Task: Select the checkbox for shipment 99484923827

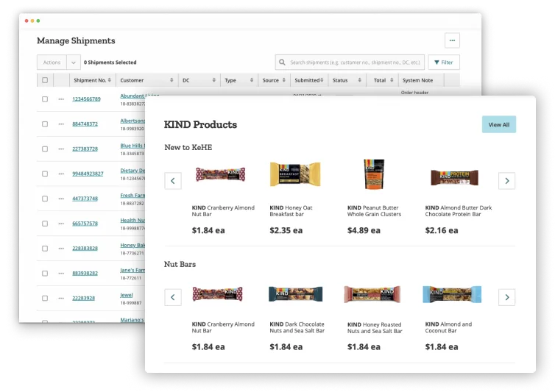Action: [x=45, y=174]
